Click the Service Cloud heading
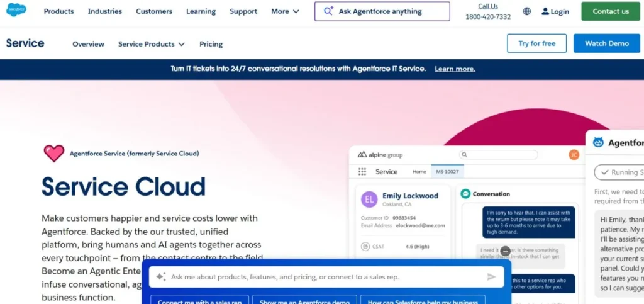This screenshot has width=644, height=304. (x=124, y=186)
